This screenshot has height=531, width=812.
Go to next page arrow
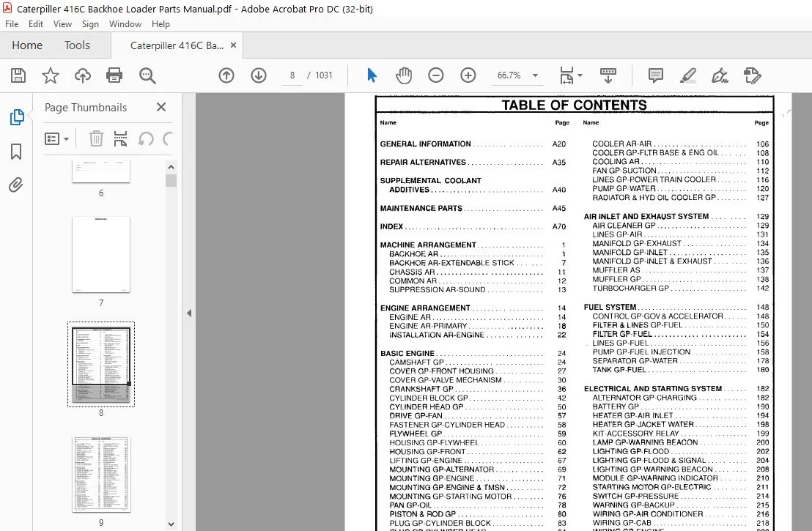(259, 75)
